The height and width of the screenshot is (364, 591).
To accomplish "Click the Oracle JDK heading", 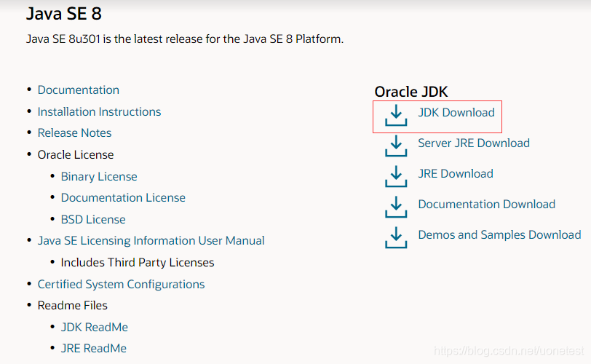I will (x=410, y=92).
